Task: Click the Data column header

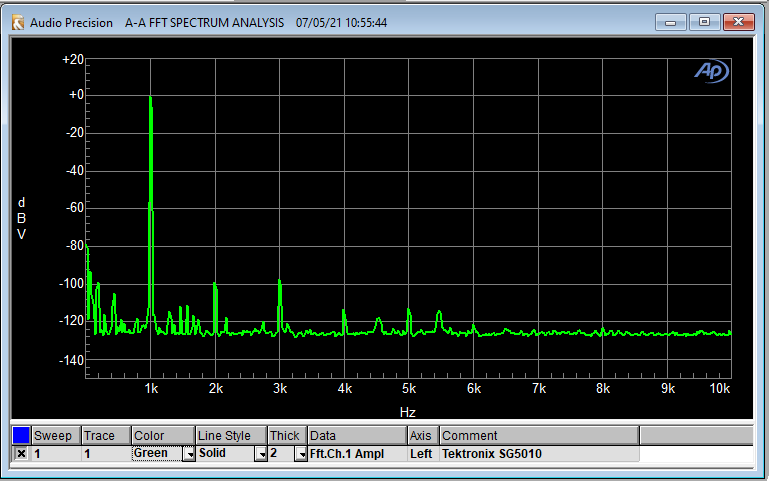Action: [x=358, y=435]
